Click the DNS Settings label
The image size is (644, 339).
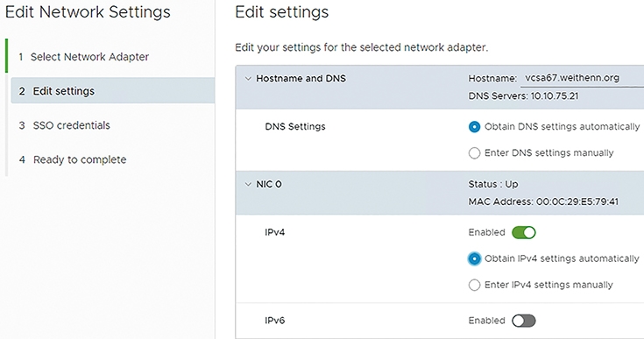(x=295, y=126)
